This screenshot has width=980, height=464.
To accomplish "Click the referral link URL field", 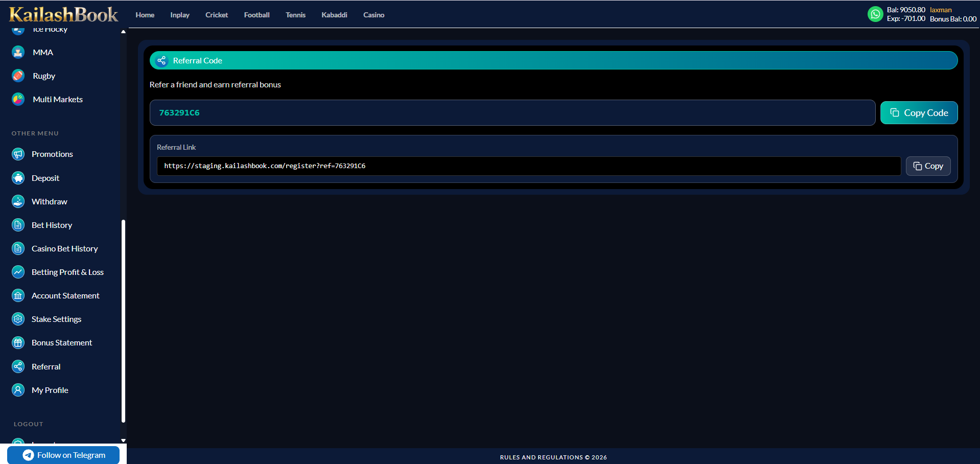I will [x=529, y=166].
